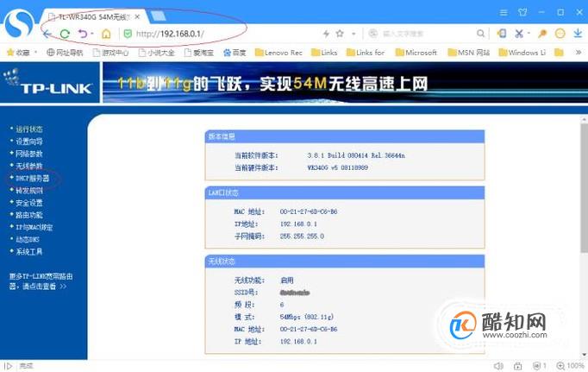Screen dimensions: 588x372
Task: Select 无线参数 in router sidebar
Action: coord(28,166)
